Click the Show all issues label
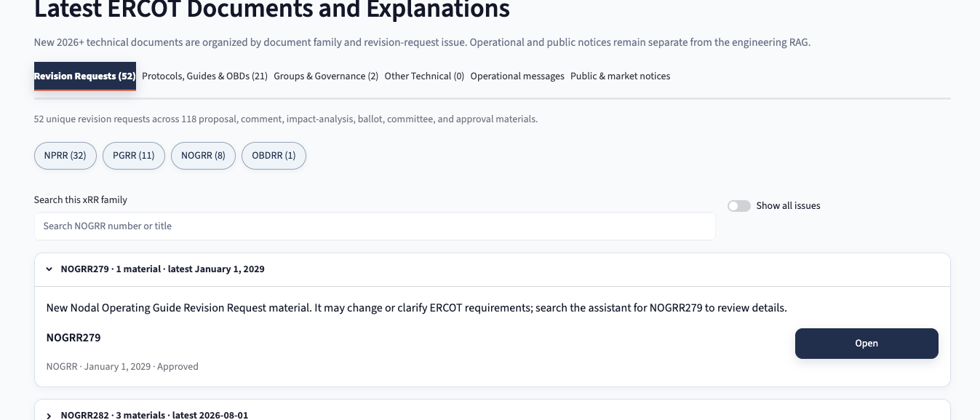This screenshot has width=980, height=420. [x=789, y=206]
